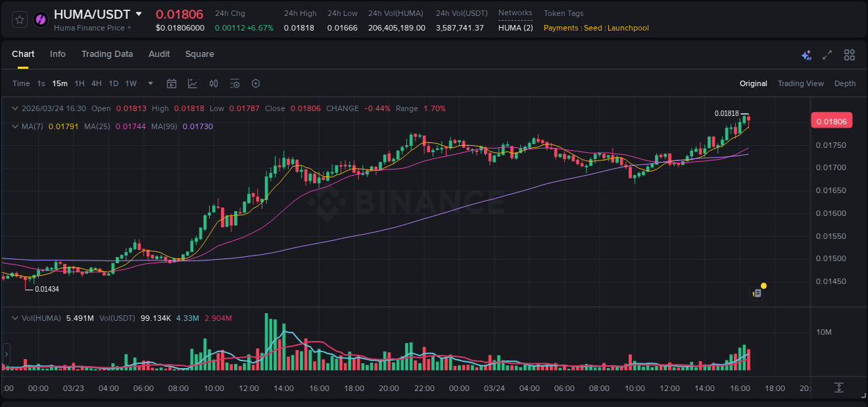Select the 1D chart interval
The image size is (868, 407).
[113, 83]
